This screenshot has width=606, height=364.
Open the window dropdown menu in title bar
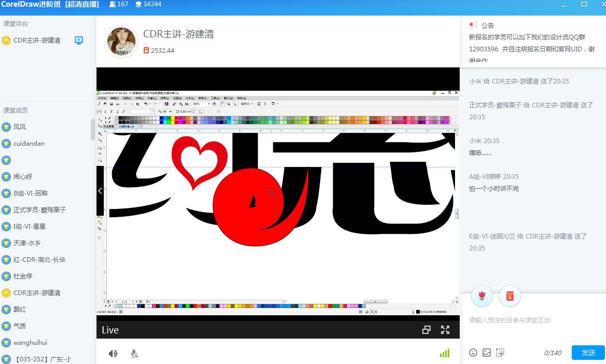(x=564, y=4)
